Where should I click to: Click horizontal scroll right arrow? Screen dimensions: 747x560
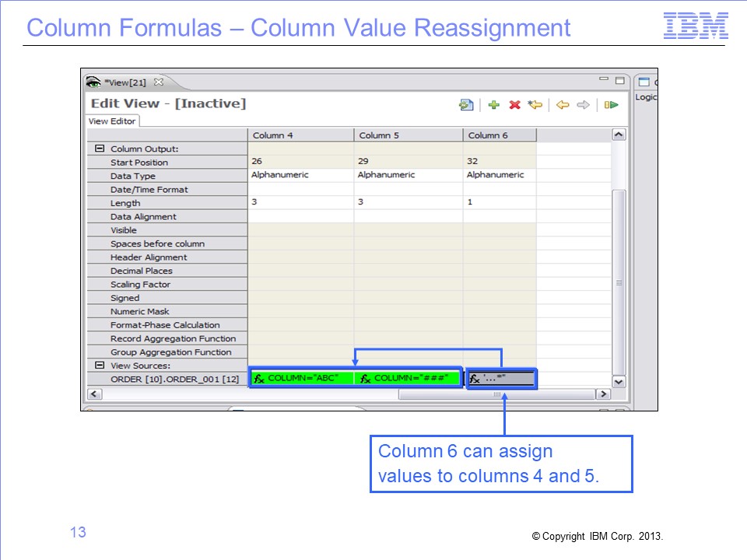(x=603, y=394)
